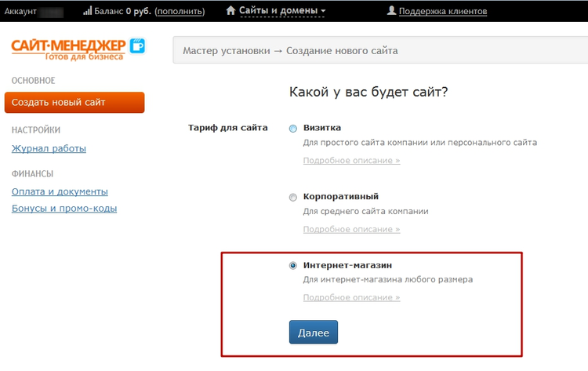Open Бонусы и промо-коды page

64,209
